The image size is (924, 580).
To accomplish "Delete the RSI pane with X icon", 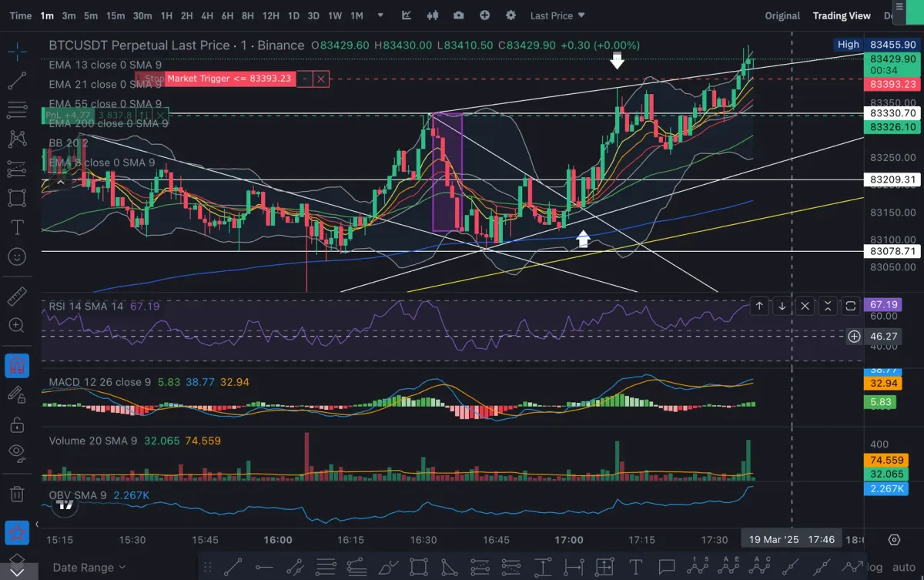I will (805, 306).
